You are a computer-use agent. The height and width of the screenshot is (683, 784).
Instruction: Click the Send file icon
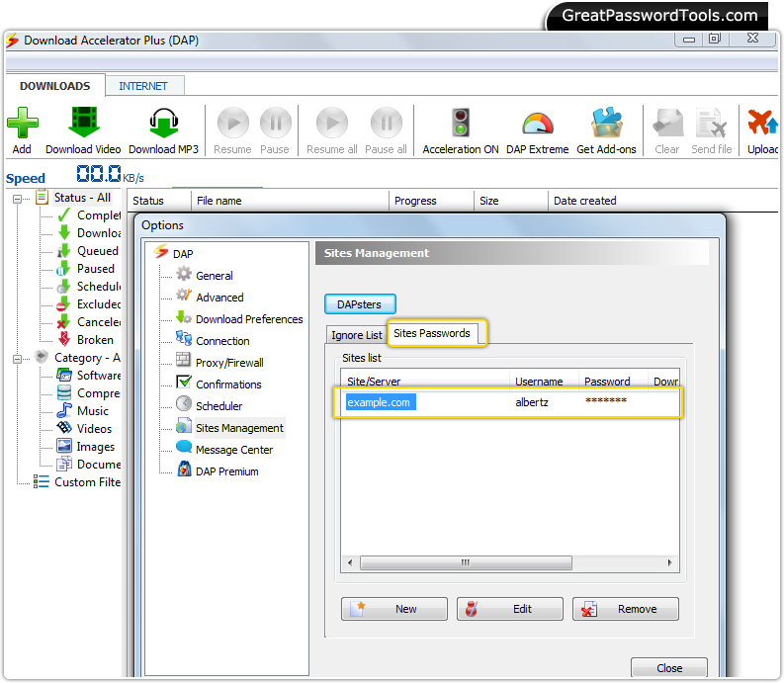711,123
